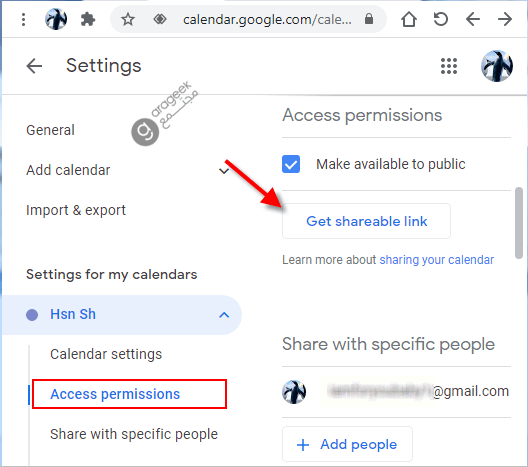The width and height of the screenshot is (528, 467).
Task: Bookmark page with the star icon
Action: [x=128, y=20]
